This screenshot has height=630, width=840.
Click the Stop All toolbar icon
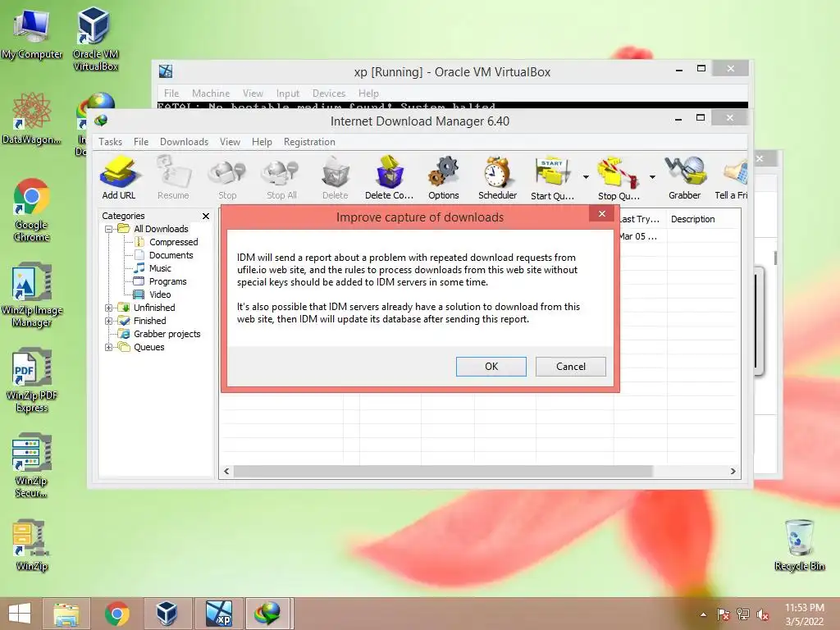pyautogui.click(x=281, y=178)
